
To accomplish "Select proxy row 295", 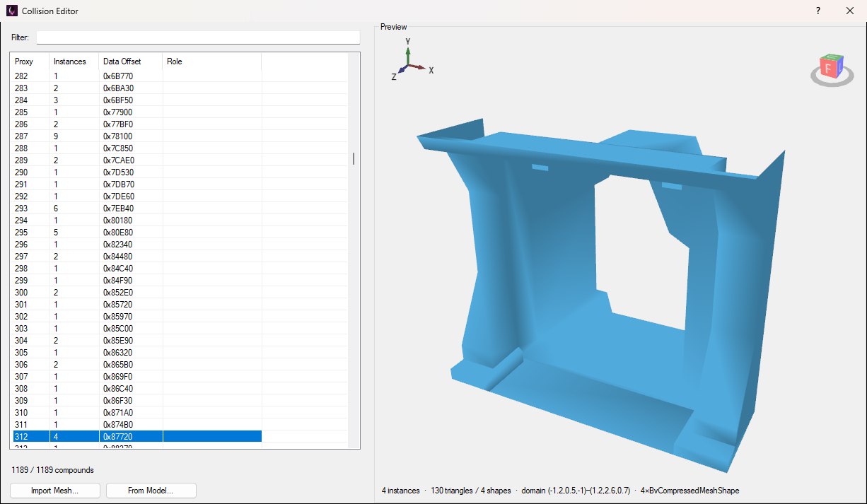I will click(137, 232).
